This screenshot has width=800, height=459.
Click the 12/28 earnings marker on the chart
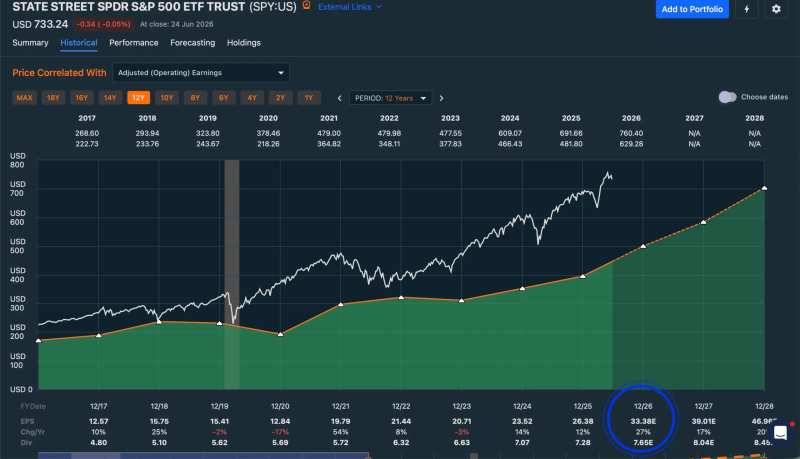tap(764, 188)
